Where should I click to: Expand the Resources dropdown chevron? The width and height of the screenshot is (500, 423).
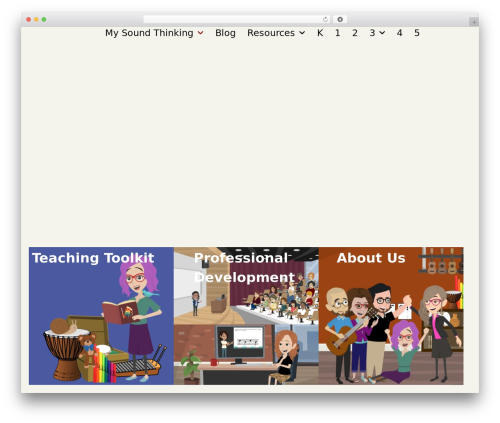pos(302,33)
